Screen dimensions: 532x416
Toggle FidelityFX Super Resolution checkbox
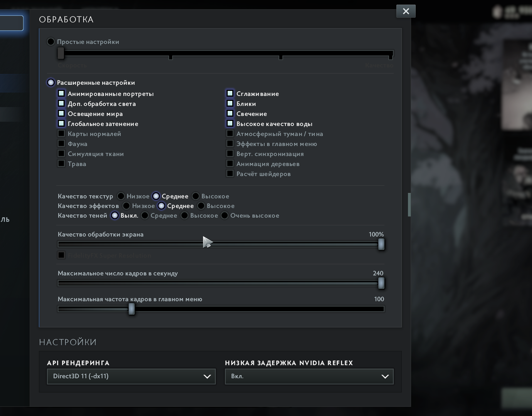[61, 255]
